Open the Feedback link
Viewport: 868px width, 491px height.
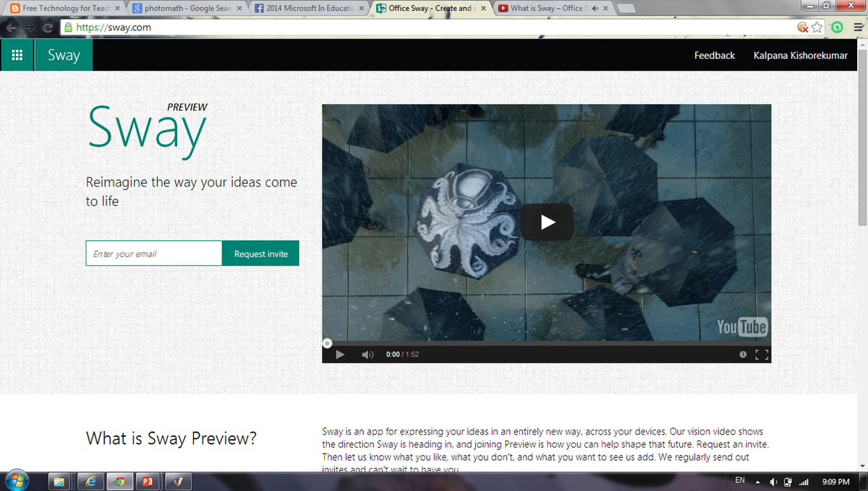pyautogui.click(x=714, y=55)
